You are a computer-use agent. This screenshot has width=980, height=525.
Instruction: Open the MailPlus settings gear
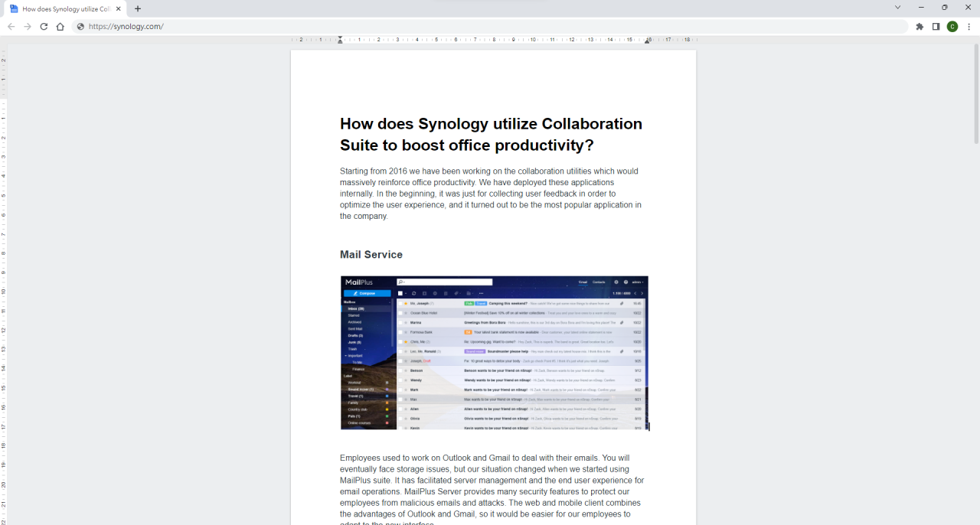(x=616, y=282)
